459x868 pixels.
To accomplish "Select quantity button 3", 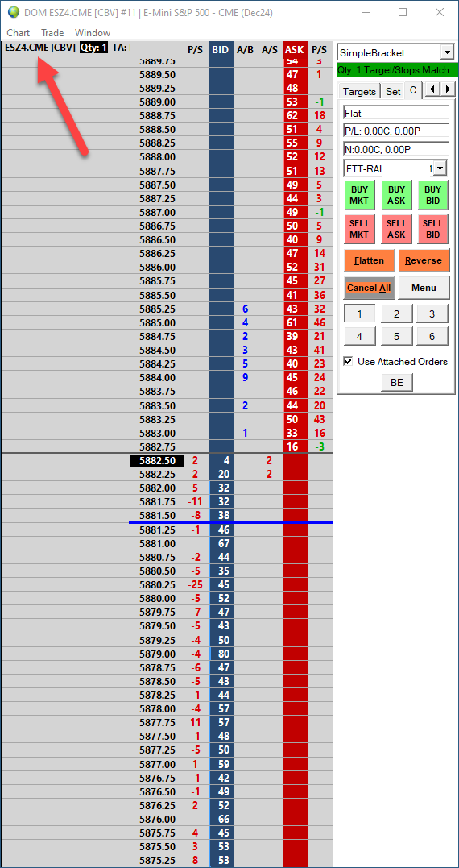I will click(x=432, y=314).
